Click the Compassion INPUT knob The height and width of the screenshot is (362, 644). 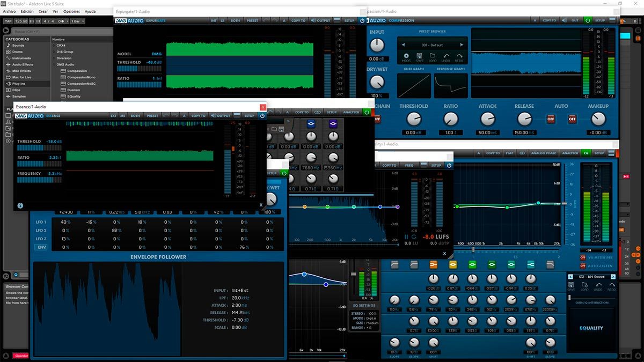click(x=377, y=46)
